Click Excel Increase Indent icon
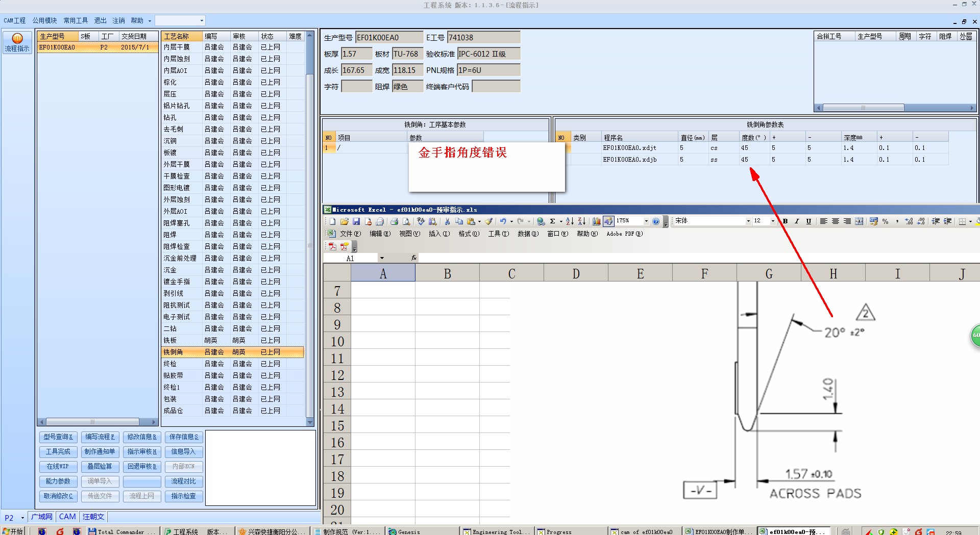The image size is (980, 535). click(x=947, y=221)
